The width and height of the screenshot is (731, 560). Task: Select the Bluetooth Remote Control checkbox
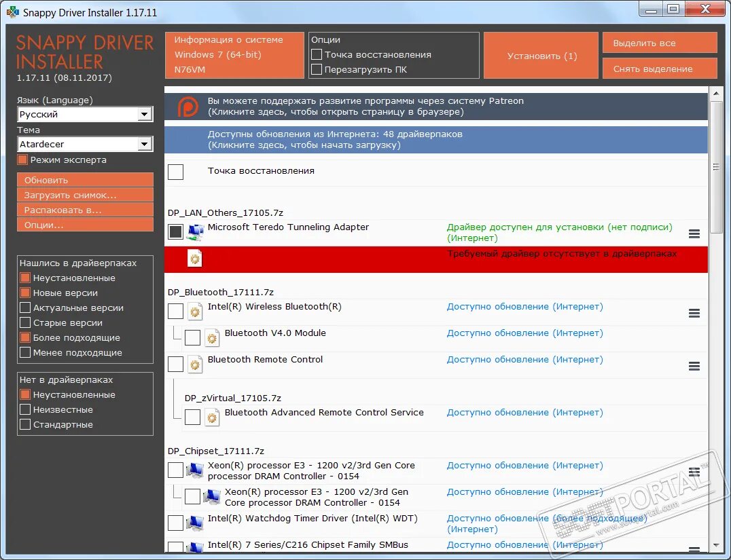(x=176, y=365)
